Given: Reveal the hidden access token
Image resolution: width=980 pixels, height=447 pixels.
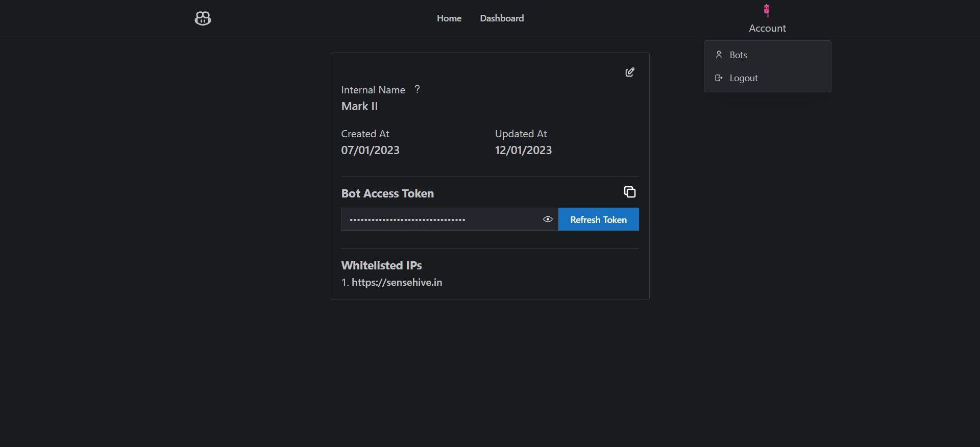Looking at the screenshot, I should tap(548, 219).
